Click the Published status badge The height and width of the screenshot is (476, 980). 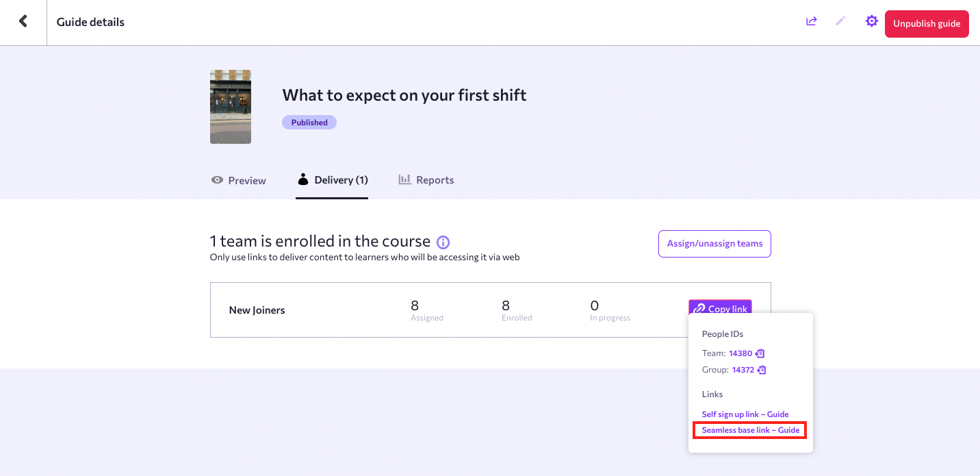(309, 122)
